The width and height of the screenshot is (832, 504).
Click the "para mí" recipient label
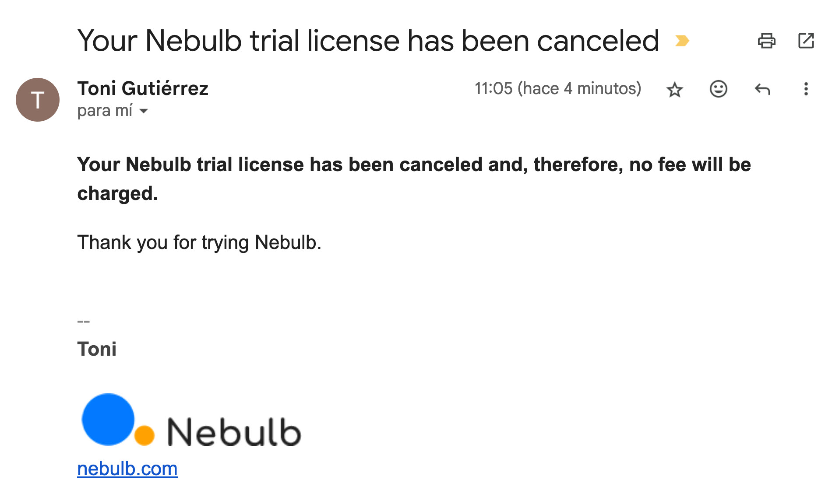point(105,111)
